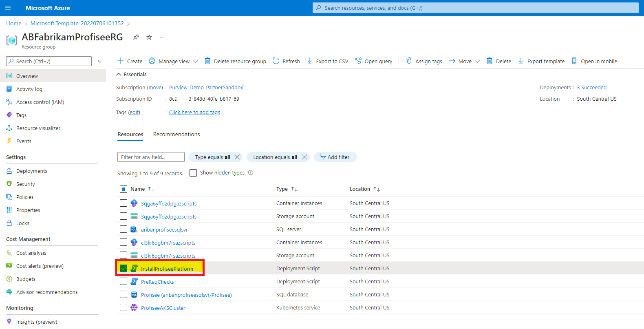This screenshot has height=329, width=644.
Task: Pin ABFabrikamProfiseeRG to dashboard
Action: [136, 37]
